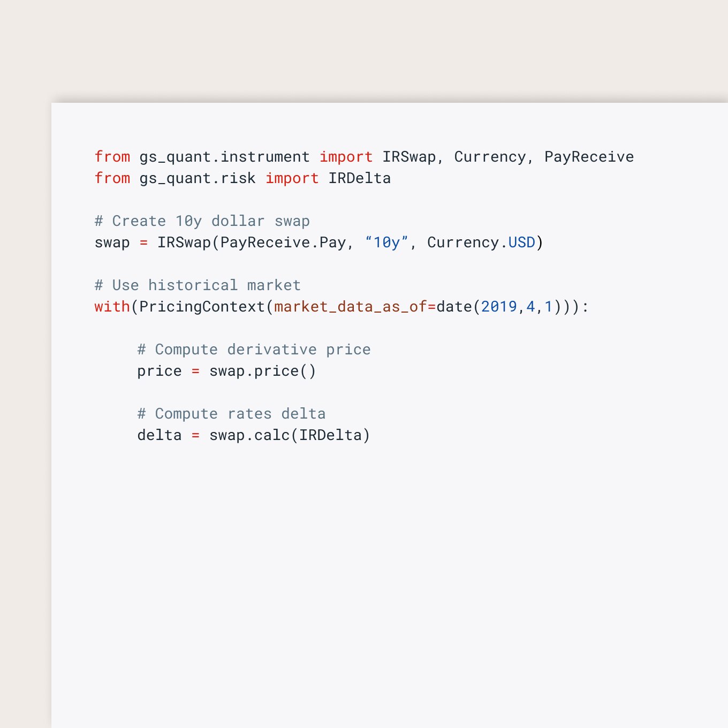
Task: Click the red "with" keyword
Action: (x=112, y=307)
